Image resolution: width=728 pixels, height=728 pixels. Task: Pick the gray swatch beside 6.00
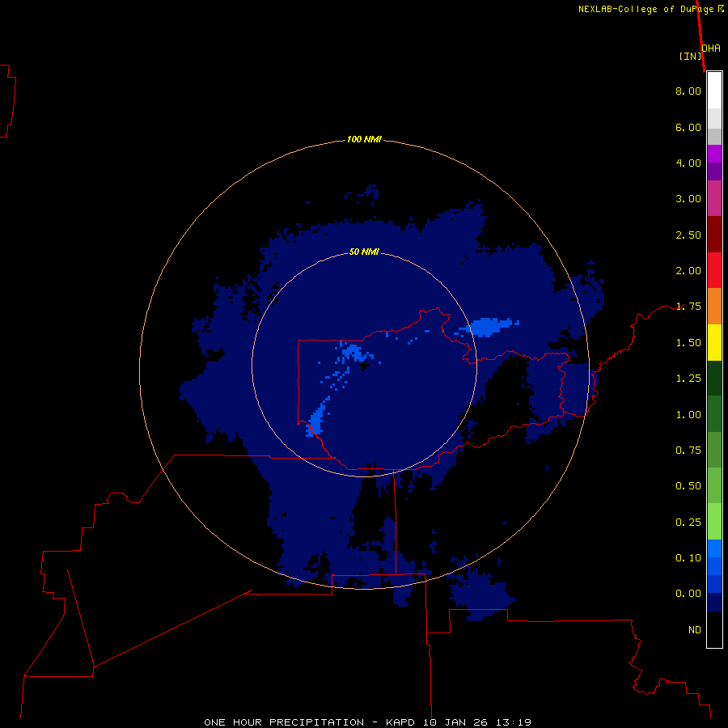714,136
